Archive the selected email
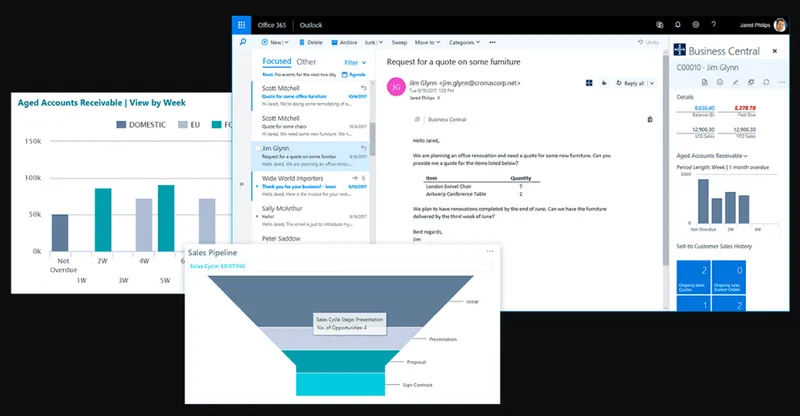This screenshot has width=800, height=416. (344, 42)
